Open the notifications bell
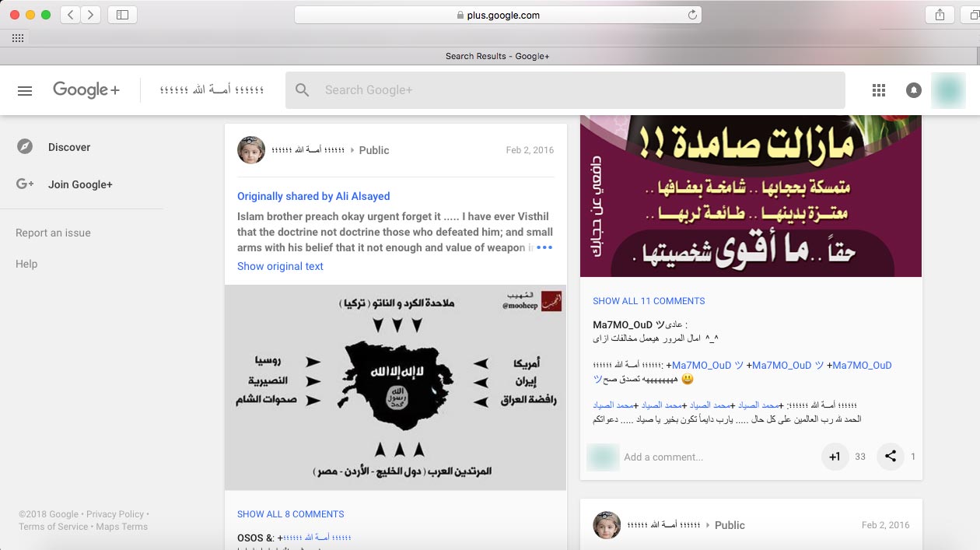 [914, 90]
